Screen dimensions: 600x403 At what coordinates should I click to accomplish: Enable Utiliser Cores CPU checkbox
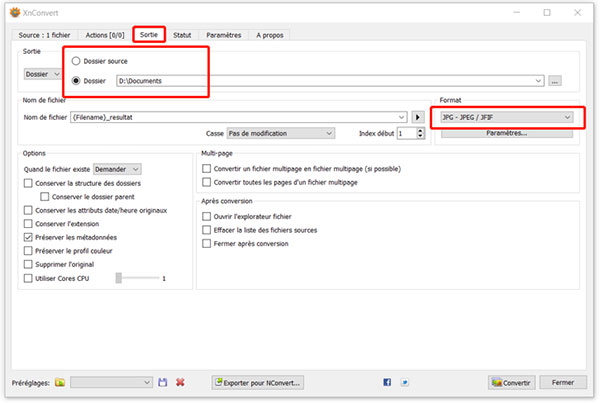coord(28,278)
